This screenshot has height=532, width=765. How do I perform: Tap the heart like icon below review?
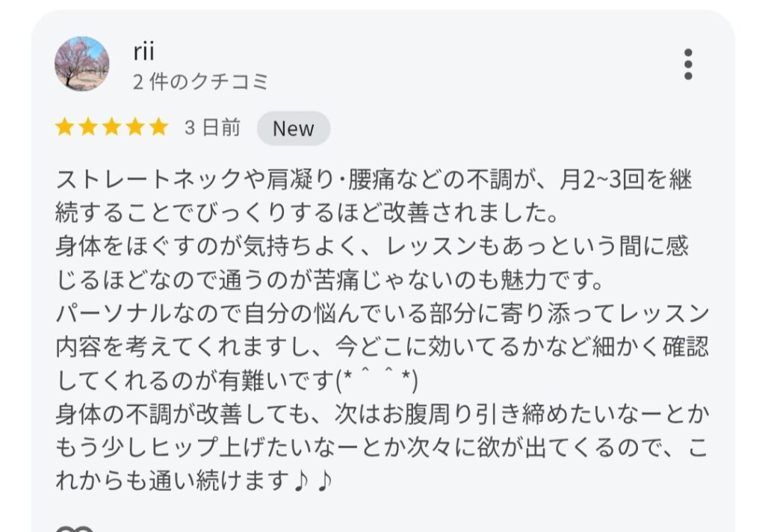[x=75, y=529]
